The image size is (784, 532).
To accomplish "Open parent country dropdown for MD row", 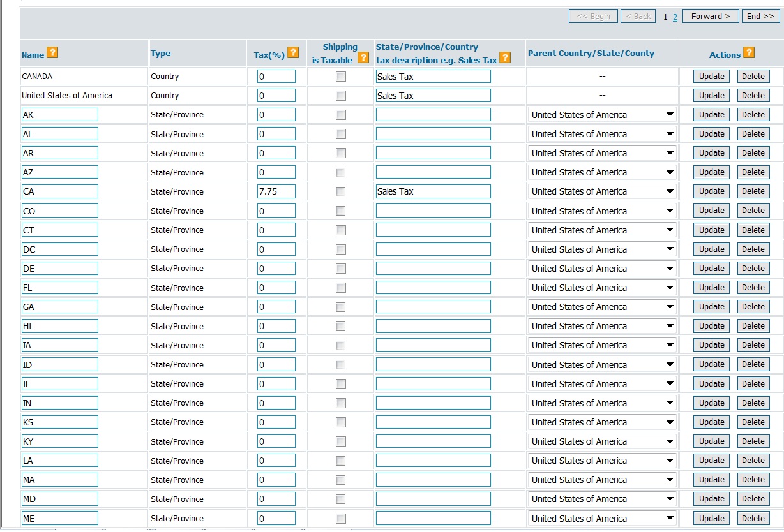I will click(x=602, y=499).
